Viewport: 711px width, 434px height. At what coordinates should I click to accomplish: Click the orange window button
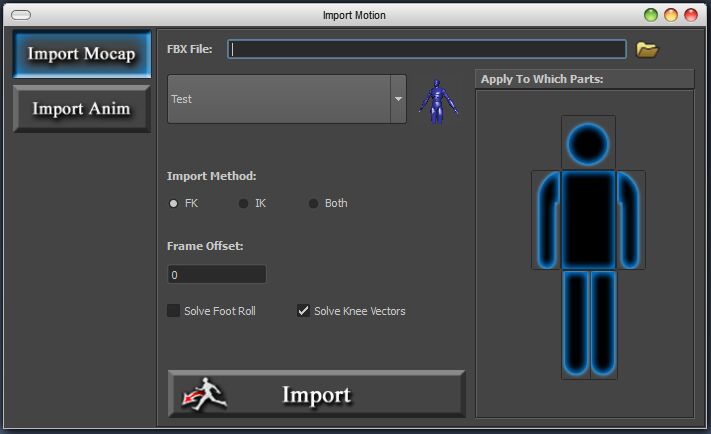click(671, 15)
